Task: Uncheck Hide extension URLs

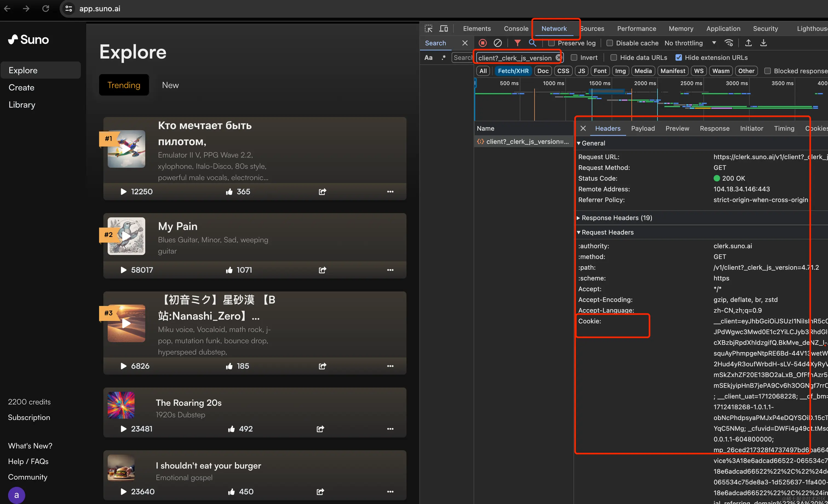Action: pos(679,57)
